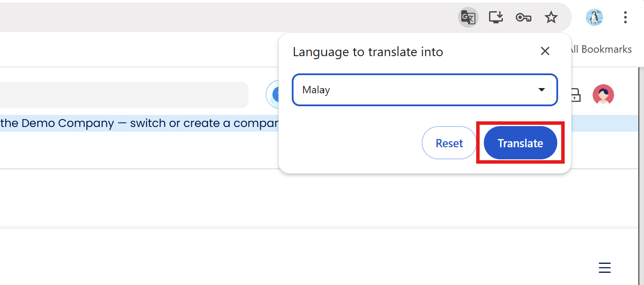Click the blue circular icon beside search field
This screenshot has width=644, height=285.
[x=272, y=94]
